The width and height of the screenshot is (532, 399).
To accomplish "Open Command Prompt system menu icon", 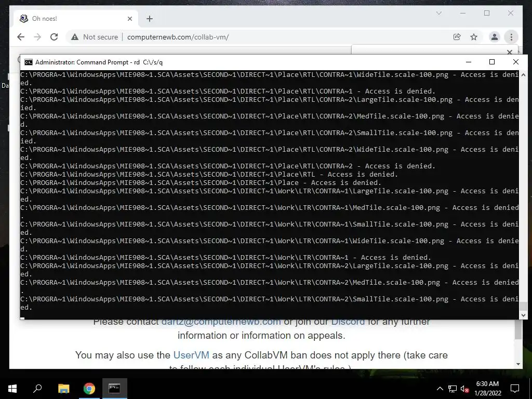I will pos(29,62).
